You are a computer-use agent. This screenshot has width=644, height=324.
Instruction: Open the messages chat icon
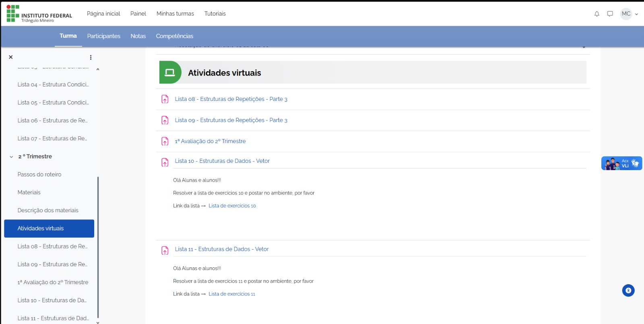pyautogui.click(x=610, y=14)
